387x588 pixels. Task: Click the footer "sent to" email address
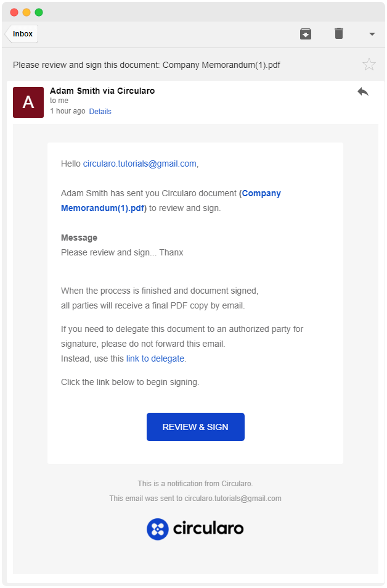point(232,499)
